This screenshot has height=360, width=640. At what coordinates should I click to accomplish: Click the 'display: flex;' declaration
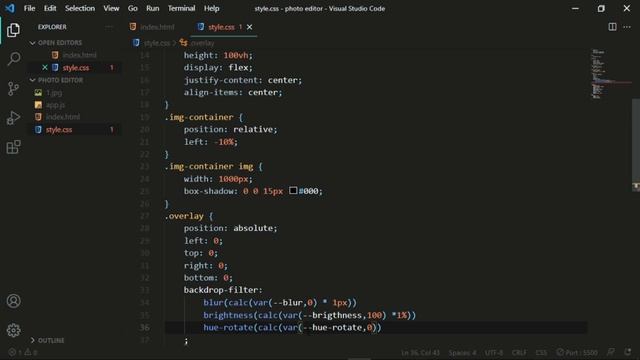coord(218,67)
